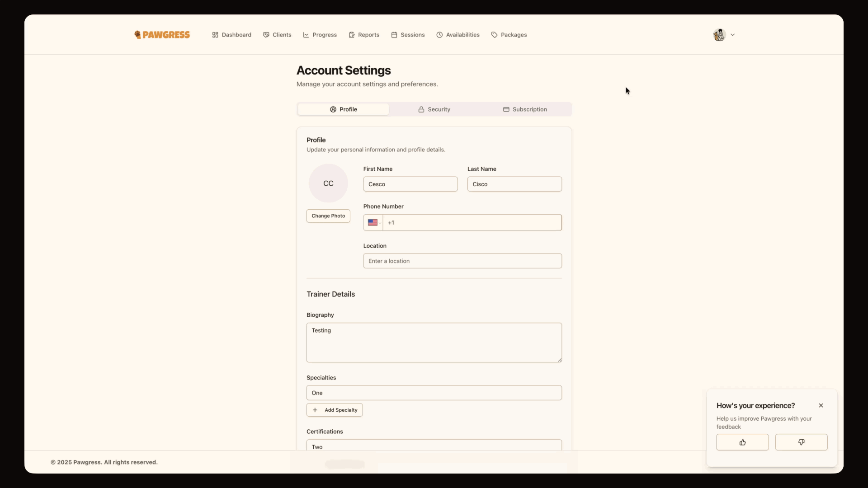The image size is (868, 488).
Task: Click Add Specialty
Action: pos(334,410)
